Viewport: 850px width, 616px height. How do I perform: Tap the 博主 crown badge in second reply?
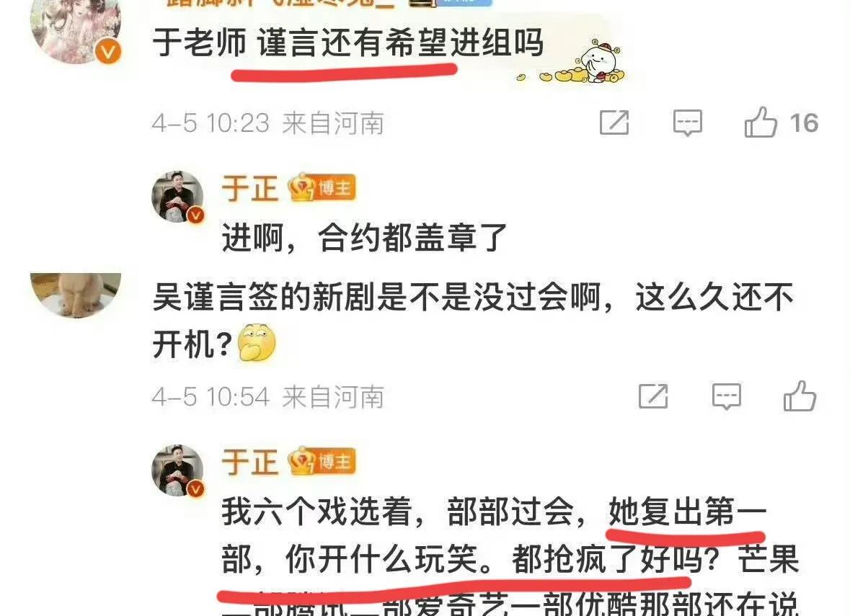pyautogui.click(x=322, y=462)
